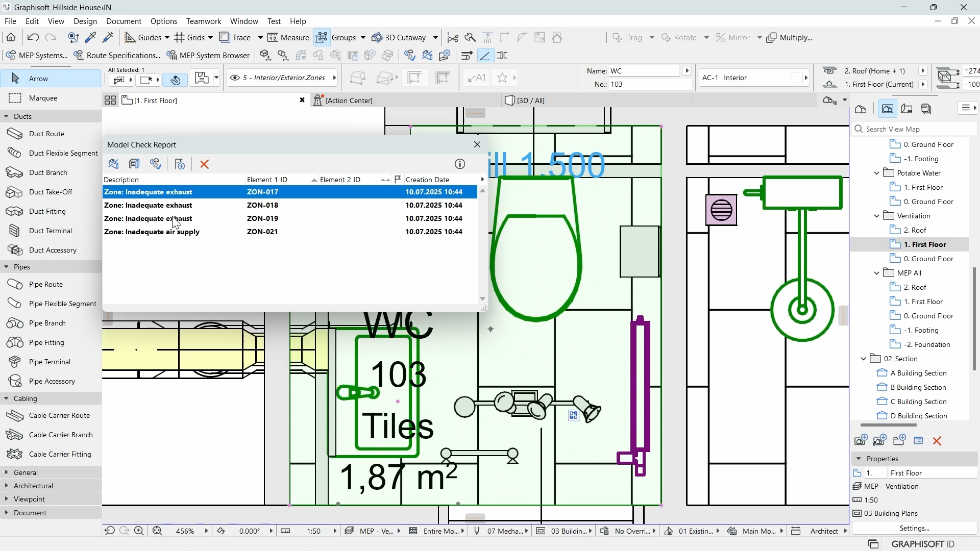980x551 pixels.
Task: Click red delete icon in Model Check Report
Action: point(205,164)
